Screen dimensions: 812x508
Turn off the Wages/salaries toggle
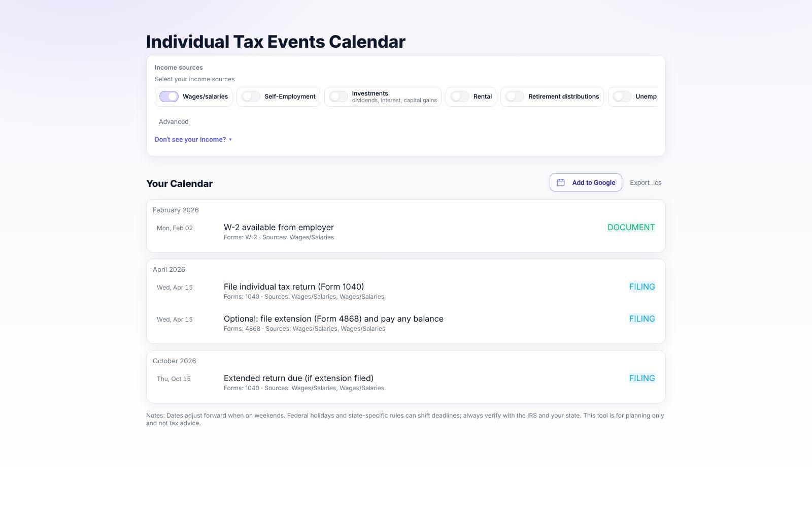(169, 97)
